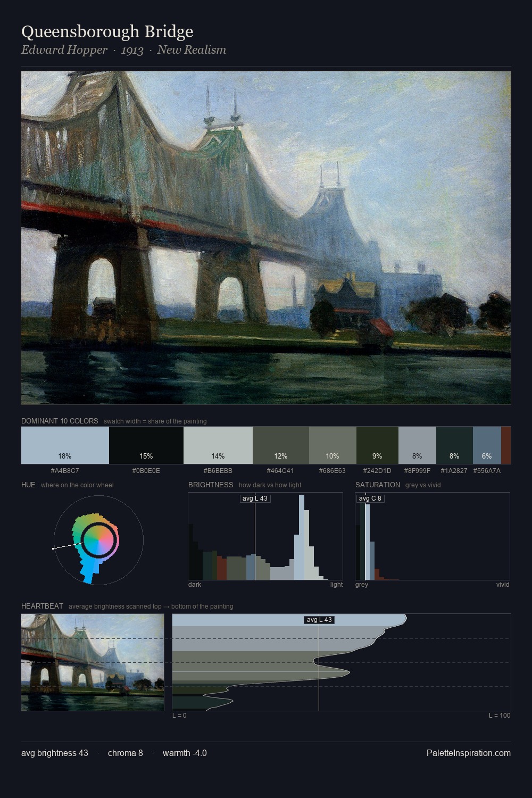Click the 'HUE' section heading
The image size is (532, 798).
[x=28, y=485]
